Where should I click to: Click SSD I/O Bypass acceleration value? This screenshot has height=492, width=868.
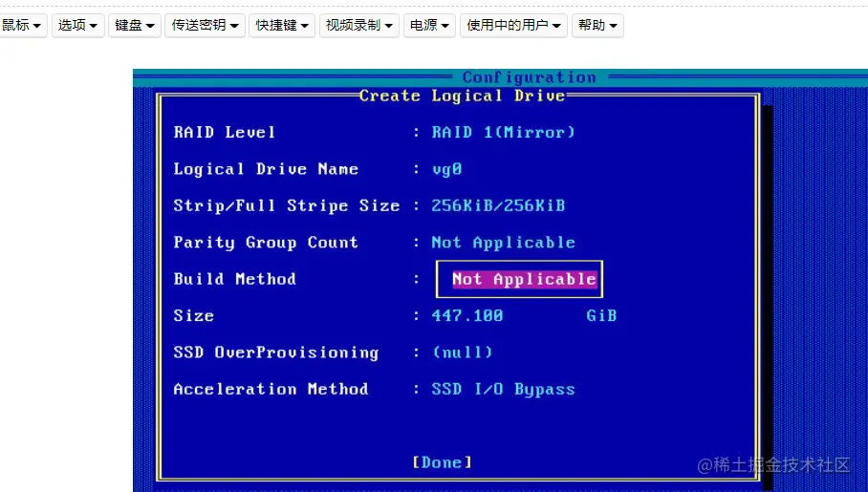[503, 389]
